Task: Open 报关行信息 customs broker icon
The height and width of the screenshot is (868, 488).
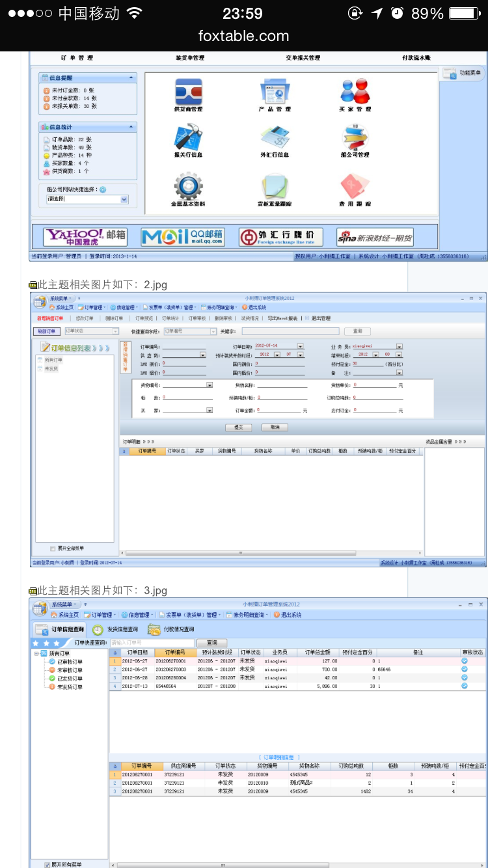Action: click(188, 137)
